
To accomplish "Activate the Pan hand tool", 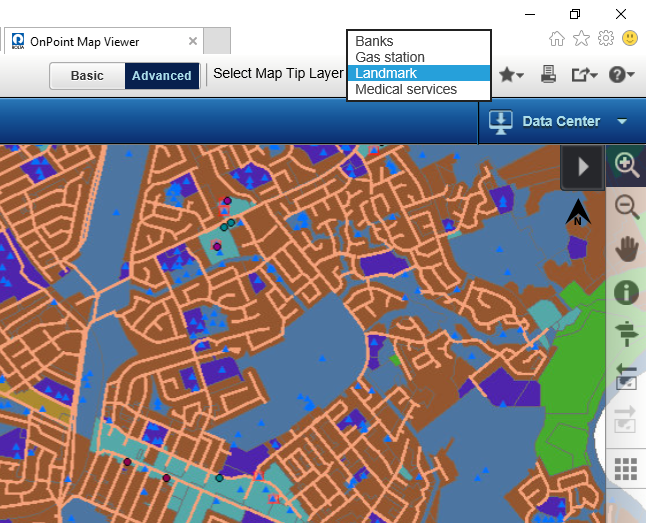I will pos(627,249).
